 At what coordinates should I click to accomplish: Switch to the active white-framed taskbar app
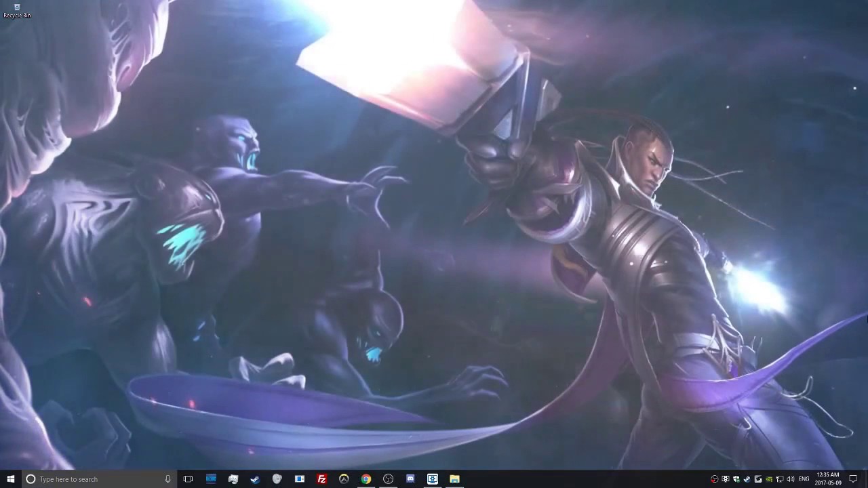pyautogui.click(x=433, y=479)
